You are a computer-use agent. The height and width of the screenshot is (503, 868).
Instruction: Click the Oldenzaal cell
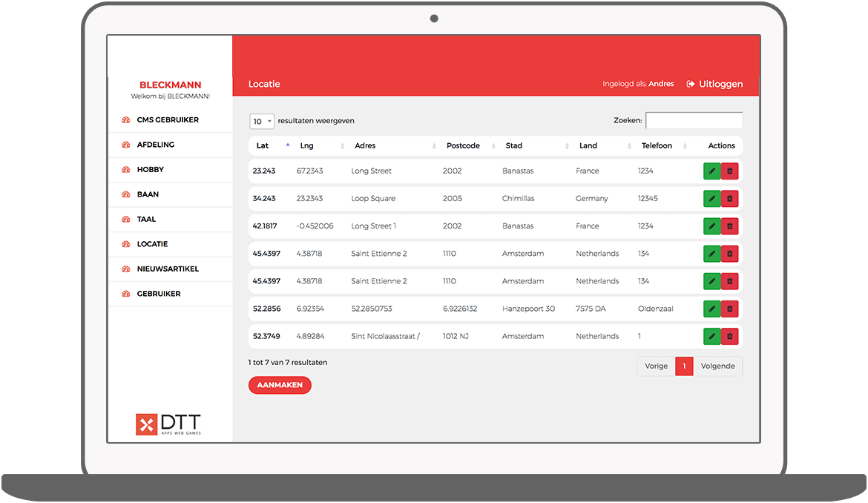[655, 309]
